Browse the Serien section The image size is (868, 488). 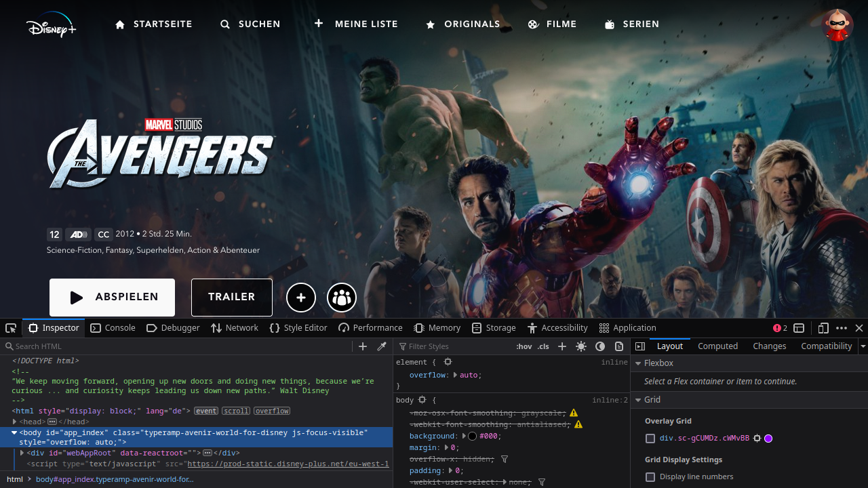pyautogui.click(x=631, y=24)
